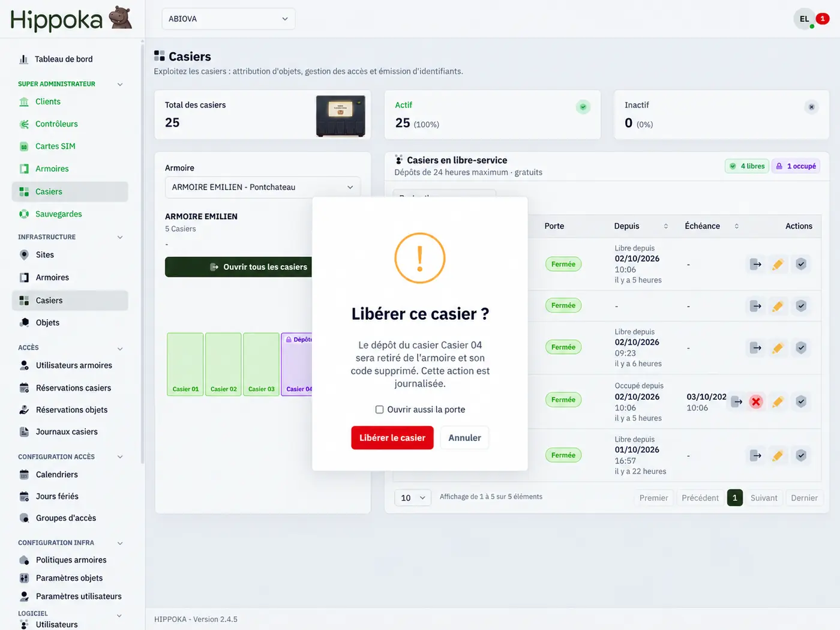Select the Casier 02 locker tile
The width and height of the screenshot is (840, 630).
point(223,364)
